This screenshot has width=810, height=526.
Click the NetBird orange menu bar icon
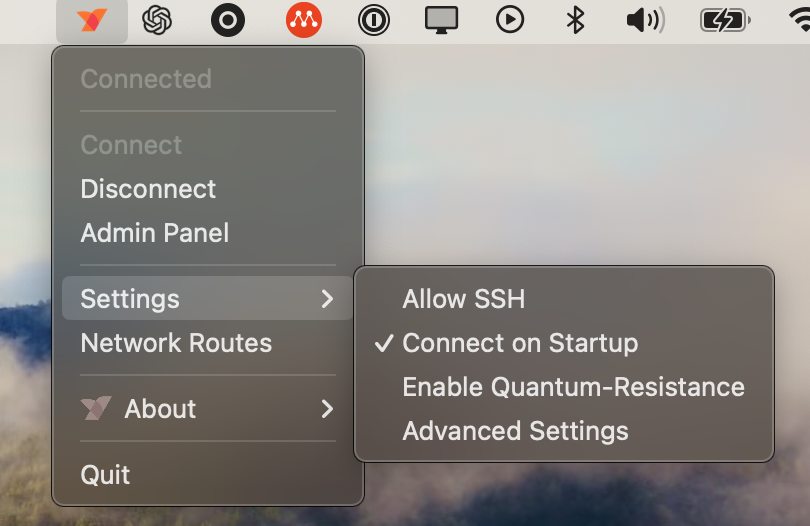92,20
